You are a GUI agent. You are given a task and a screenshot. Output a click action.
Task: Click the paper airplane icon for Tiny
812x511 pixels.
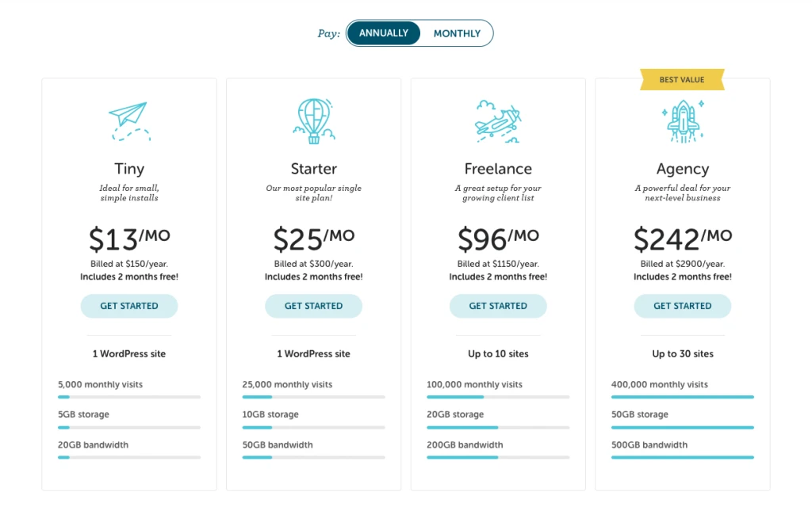click(x=129, y=120)
